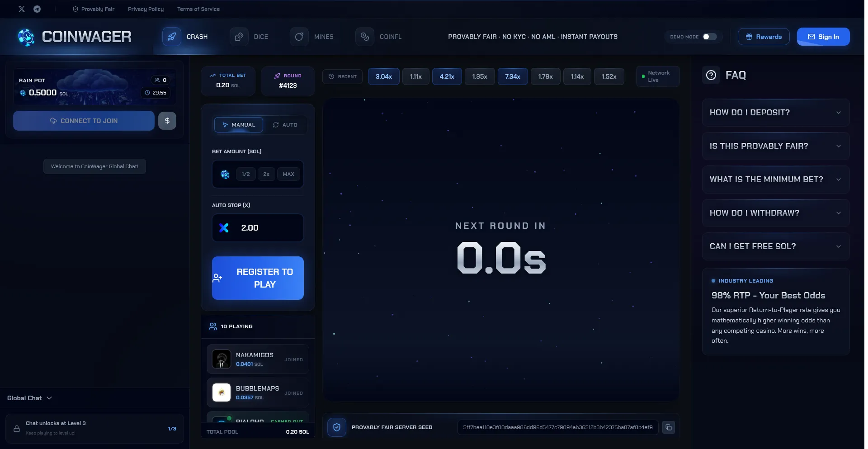Click the 4.21x recent result chip
The height and width of the screenshot is (449, 868).
pyautogui.click(x=447, y=76)
